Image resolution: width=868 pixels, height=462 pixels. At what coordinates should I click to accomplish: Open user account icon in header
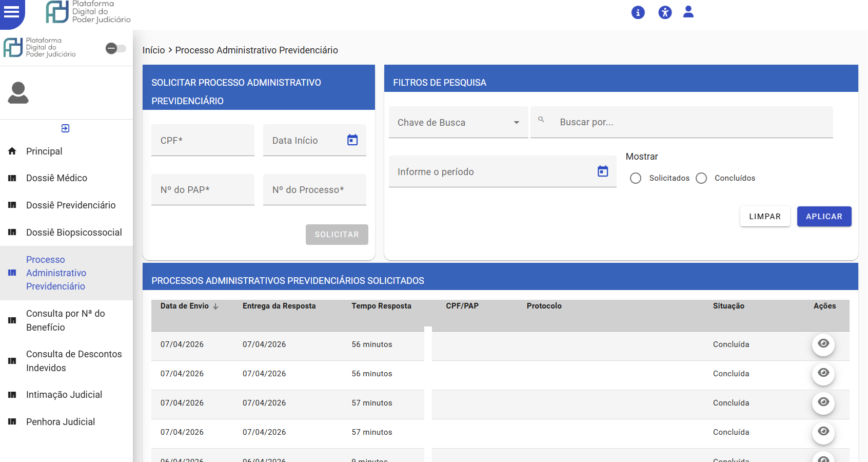coord(688,12)
